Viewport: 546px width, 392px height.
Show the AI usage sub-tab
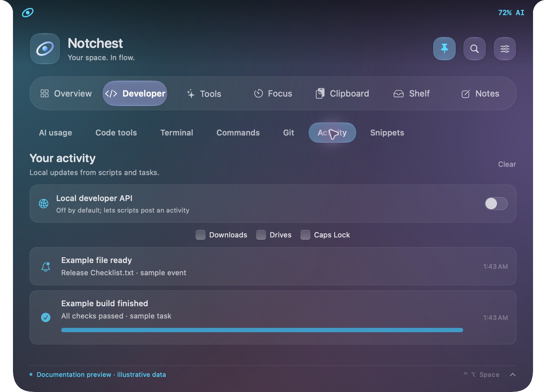[55, 133]
